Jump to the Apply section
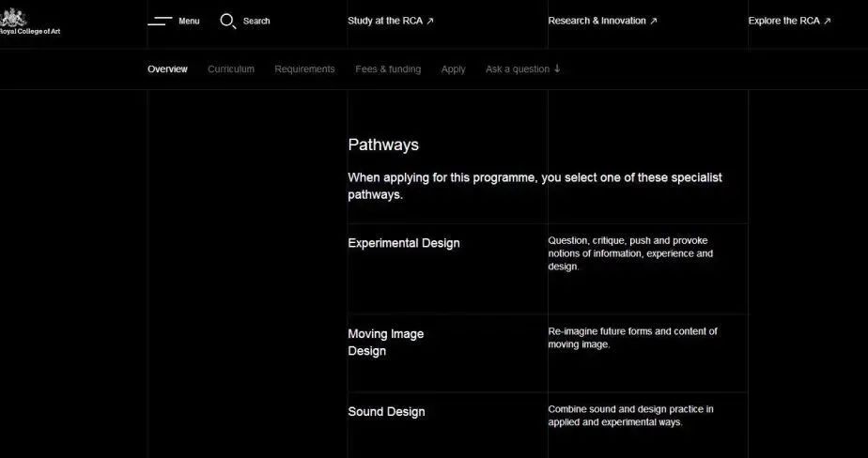The height and width of the screenshot is (458, 868). pos(453,69)
